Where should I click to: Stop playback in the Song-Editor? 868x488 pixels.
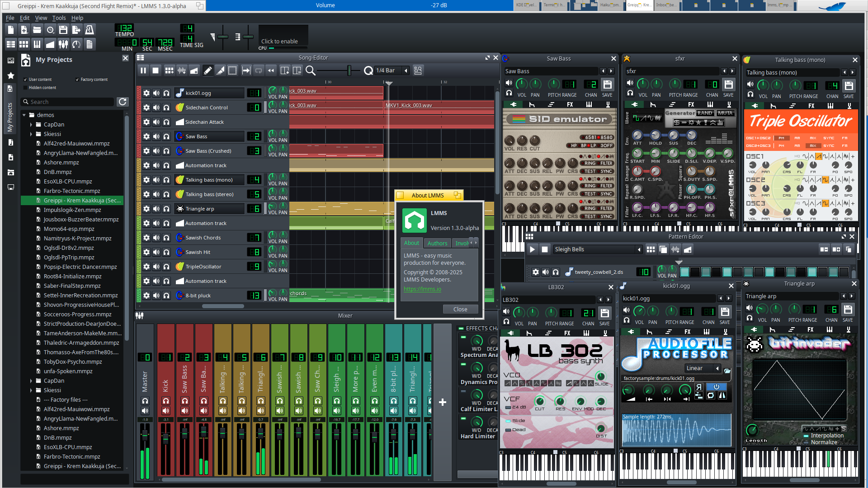coord(156,70)
